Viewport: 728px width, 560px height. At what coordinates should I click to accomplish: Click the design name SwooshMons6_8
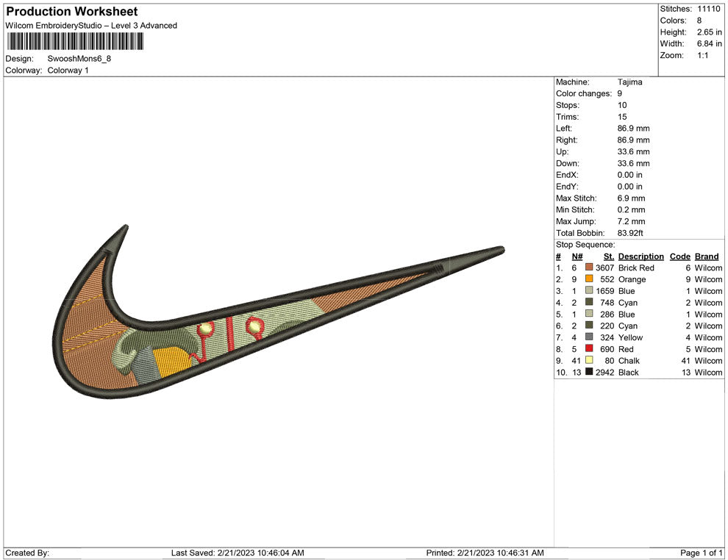(x=79, y=59)
